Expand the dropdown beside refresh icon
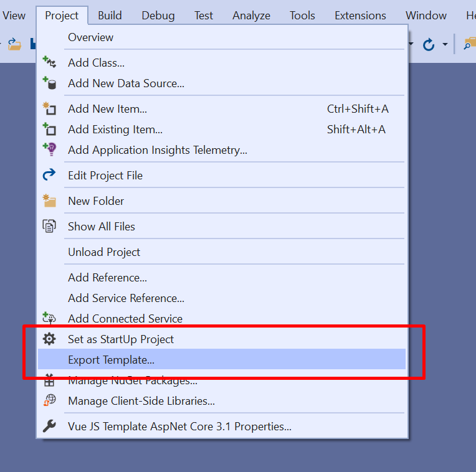The image size is (476, 472). click(x=445, y=45)
